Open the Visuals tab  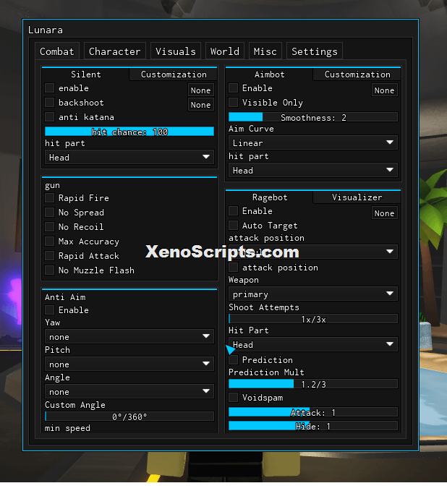[176, 51]
